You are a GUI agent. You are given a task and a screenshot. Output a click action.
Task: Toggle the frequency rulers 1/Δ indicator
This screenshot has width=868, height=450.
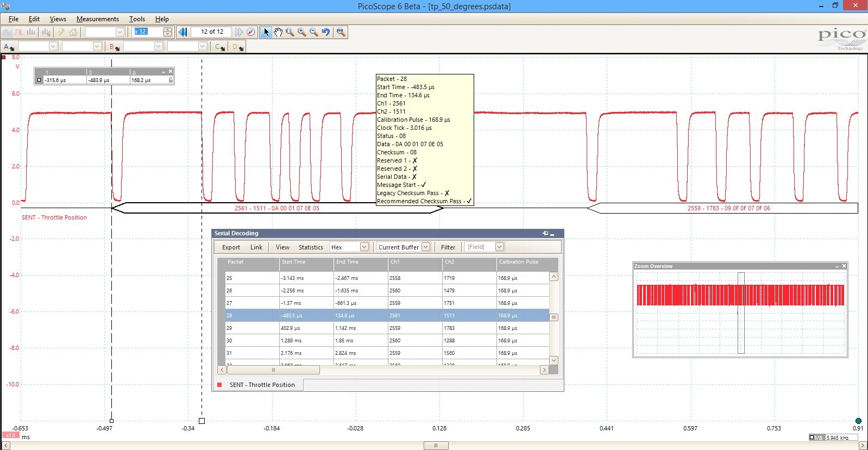point(816,437)
